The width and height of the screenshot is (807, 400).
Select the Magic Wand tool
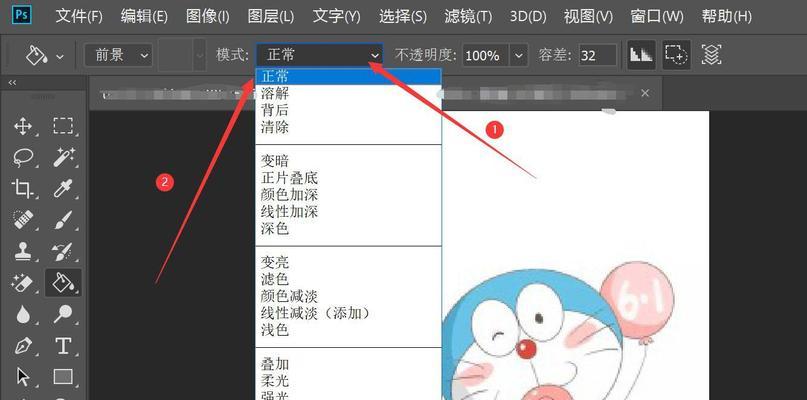click(64, 158)
